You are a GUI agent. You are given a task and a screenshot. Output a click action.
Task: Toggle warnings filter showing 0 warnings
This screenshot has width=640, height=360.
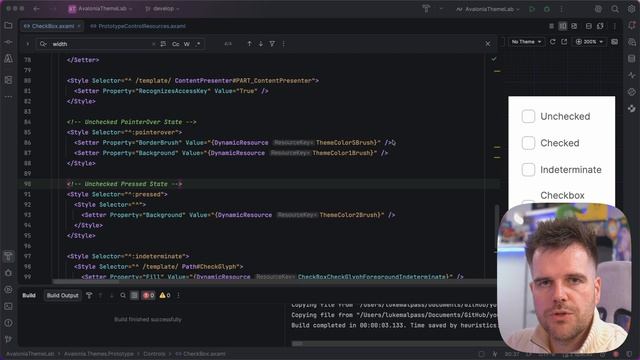point(165,295)
